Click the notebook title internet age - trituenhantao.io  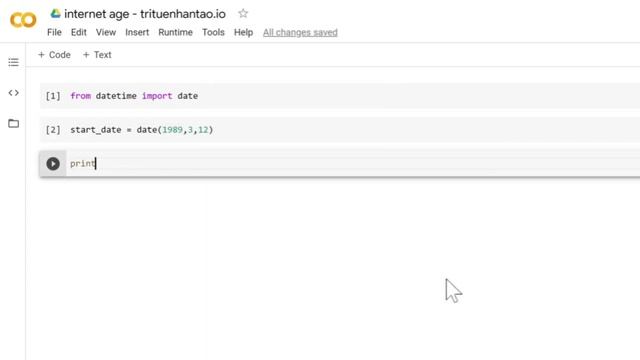145,14
